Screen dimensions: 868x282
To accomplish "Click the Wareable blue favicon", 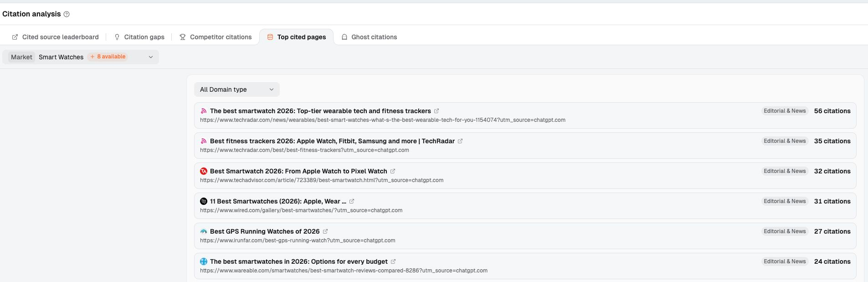I will 204,261.
